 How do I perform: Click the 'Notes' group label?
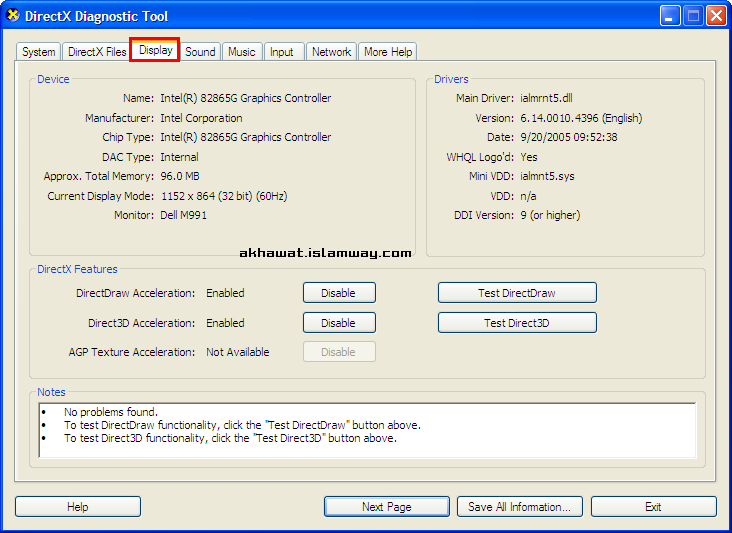coord(51,392)
